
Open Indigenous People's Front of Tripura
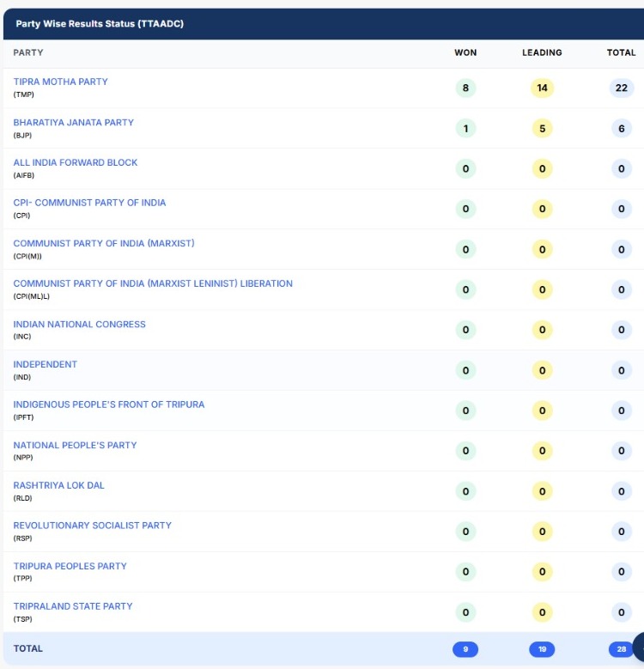click(108, 404)
